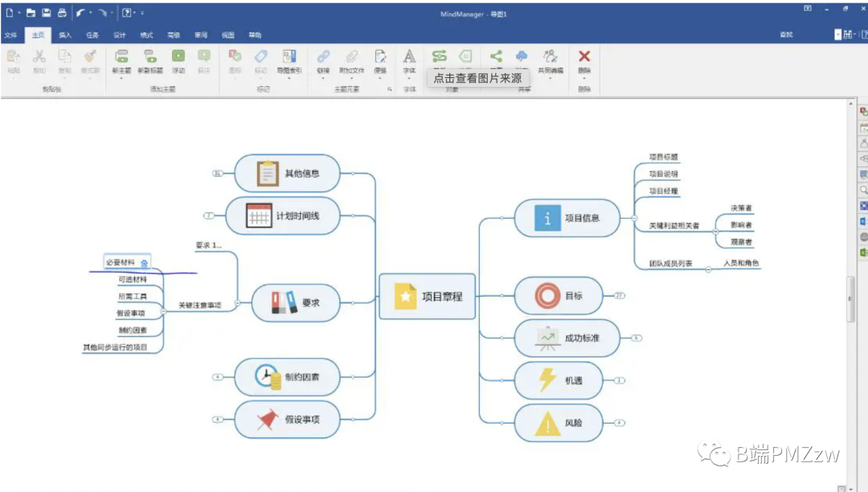Switch to the 插入 (Insert) ribbon tab

pyautogui.click(x=65, y=35)
